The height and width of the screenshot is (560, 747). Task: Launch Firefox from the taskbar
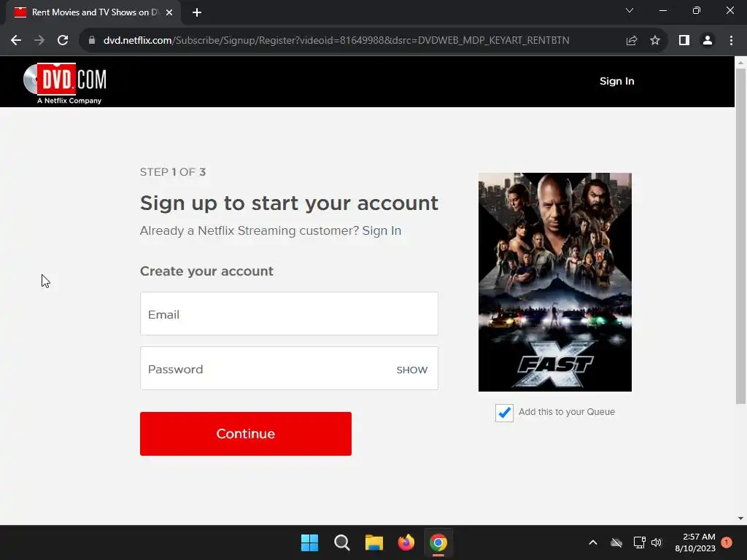click(x=406, y=542)
